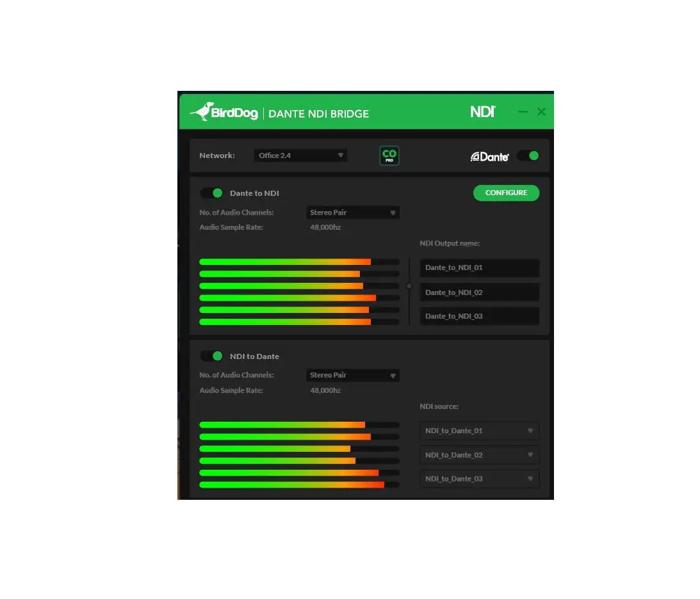Open the Stereo Pair dropdown under Dante to NDI

[x=352, y=212]
